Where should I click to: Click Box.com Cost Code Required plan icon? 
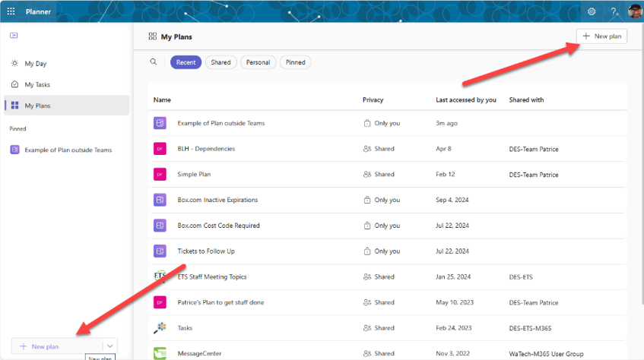(160, 226)
